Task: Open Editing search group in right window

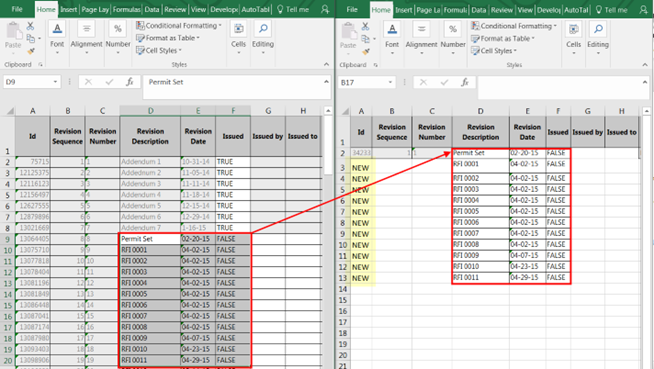Action: (x=598, y=38)
